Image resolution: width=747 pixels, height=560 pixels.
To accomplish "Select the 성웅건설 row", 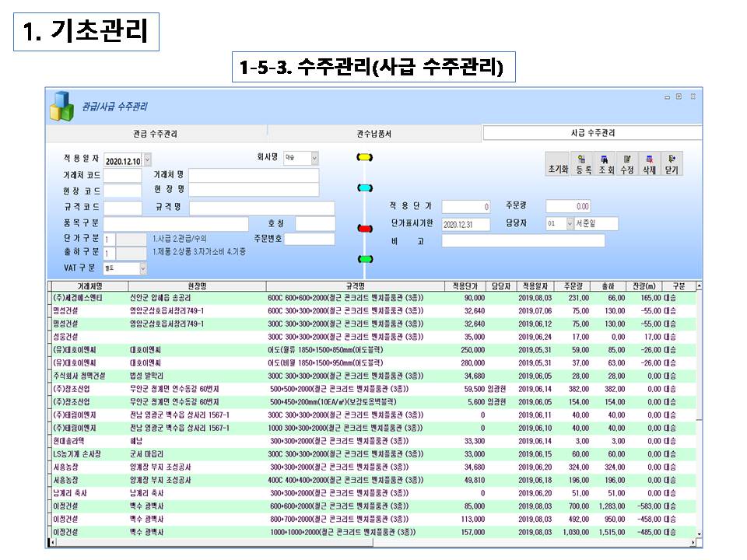I will (x=373, y=337).
